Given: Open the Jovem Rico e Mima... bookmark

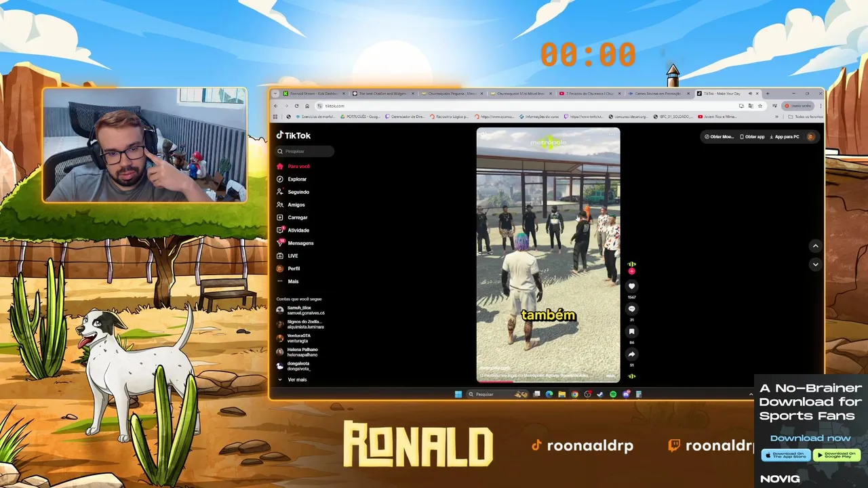Looking at the screenshot, I should point(717,117).
